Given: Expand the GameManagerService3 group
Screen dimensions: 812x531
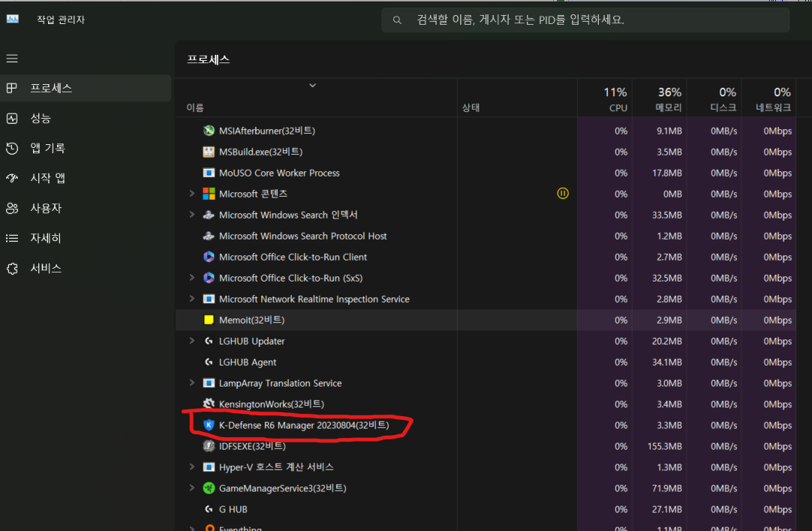Looking at the screenshot, I should click(x=191, y=488).
